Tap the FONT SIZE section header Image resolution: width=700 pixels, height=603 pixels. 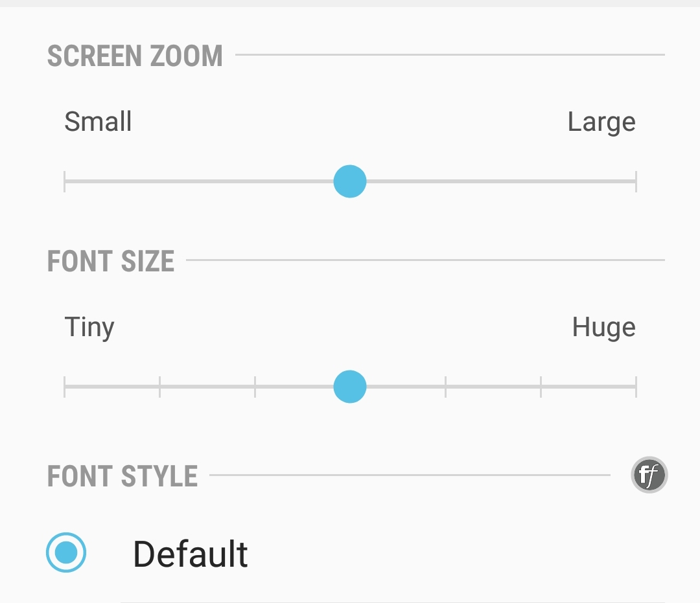[111, 262]
